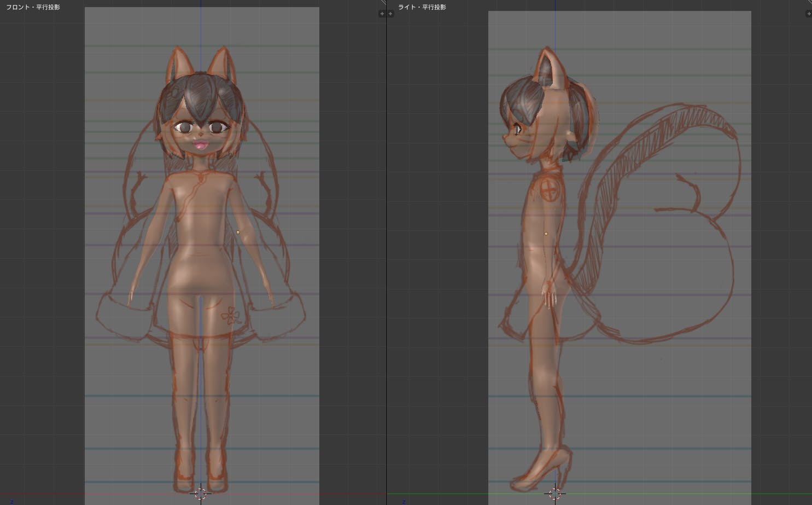Screen dimensions: 812x505
Task: Click the フロント・平行投影 view label
Action: click(33, 7)
